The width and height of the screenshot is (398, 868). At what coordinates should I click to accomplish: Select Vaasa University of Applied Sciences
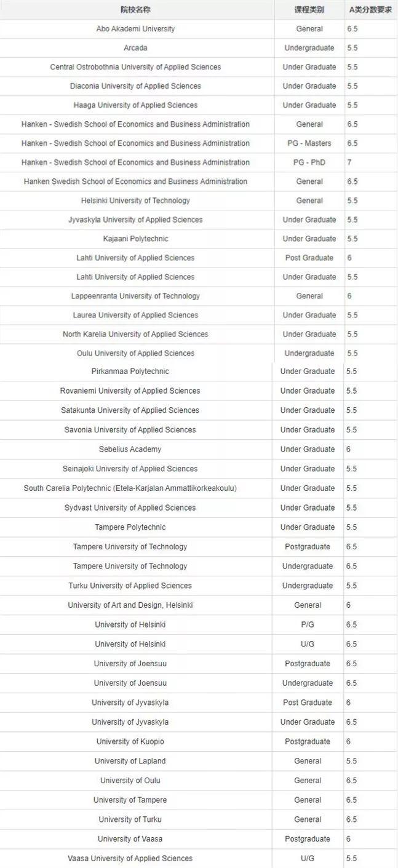coord(130,858)
